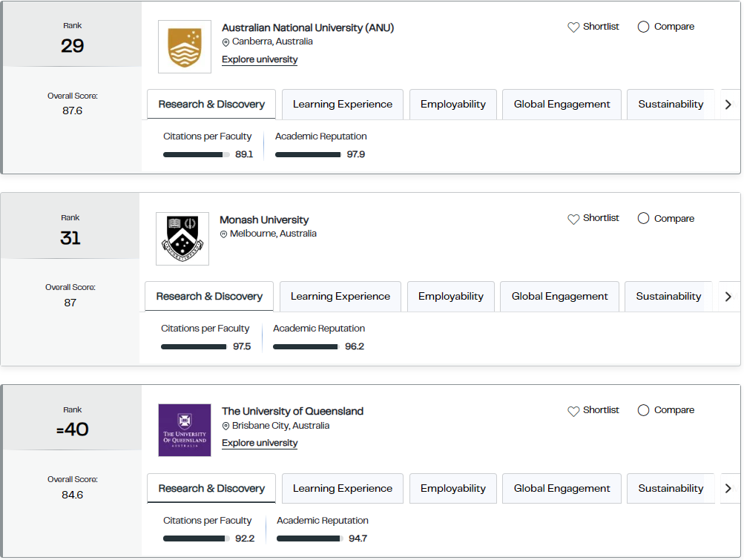Click the Overall Score value 84.6
Viewport: 744px width, 560px height.
[72, 495]
